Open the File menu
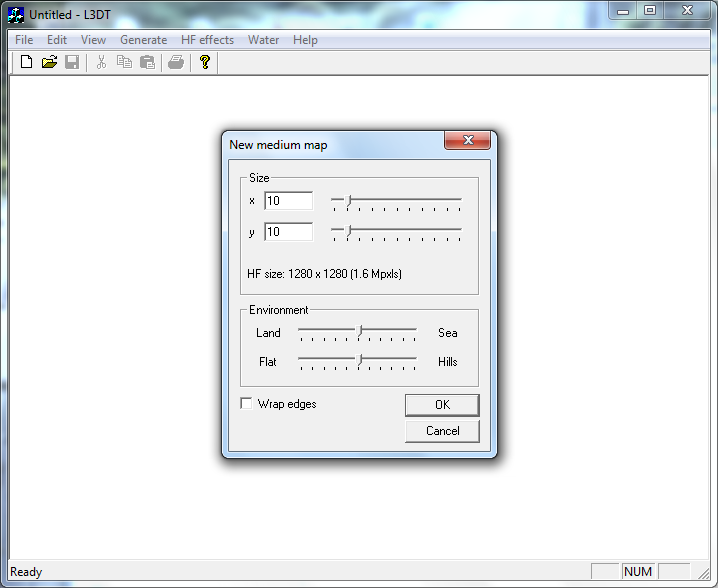 pos(24,40)
